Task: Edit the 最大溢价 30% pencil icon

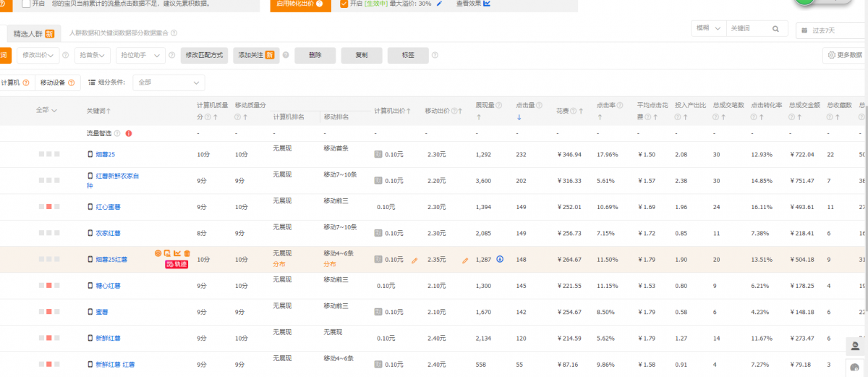Action: [439, 4]
